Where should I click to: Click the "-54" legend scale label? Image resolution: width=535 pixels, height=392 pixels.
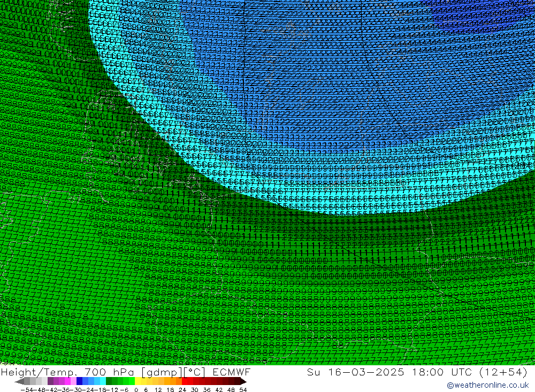(x=27, y=390)
